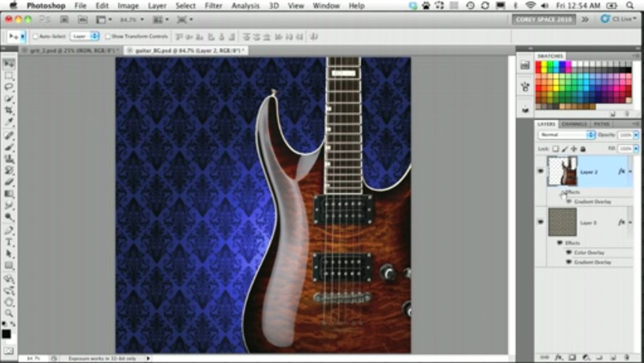The width and height of the screenshot is (644, 363).
Task: Create a new layer from Layers panel
Action: click(x=613, y=357)
